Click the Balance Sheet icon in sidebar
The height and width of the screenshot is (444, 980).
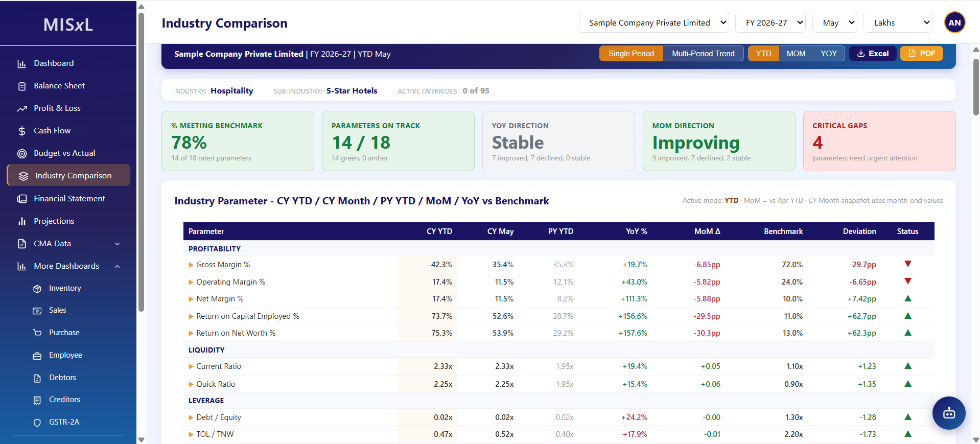click(21, 86)
